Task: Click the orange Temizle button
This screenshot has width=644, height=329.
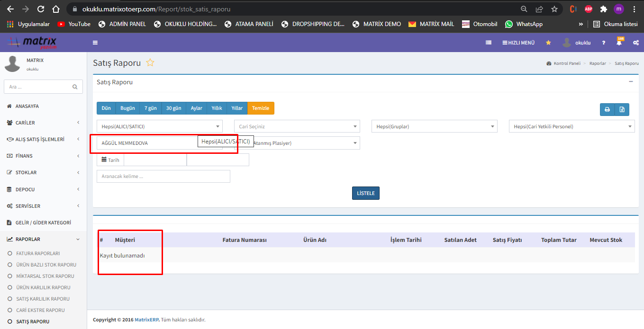Action: tap(260, 108)
